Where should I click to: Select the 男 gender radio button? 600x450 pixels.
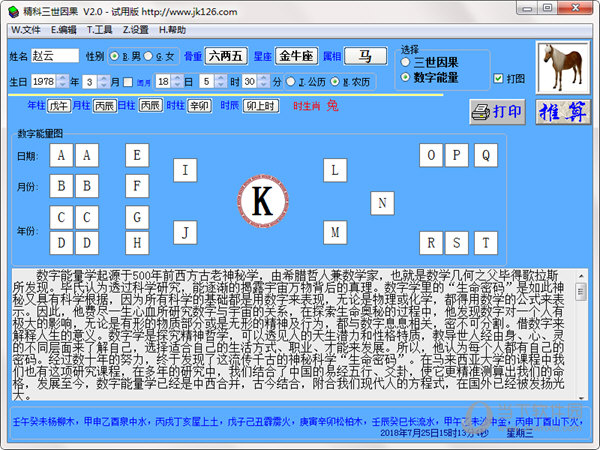(x=114, y=56)
